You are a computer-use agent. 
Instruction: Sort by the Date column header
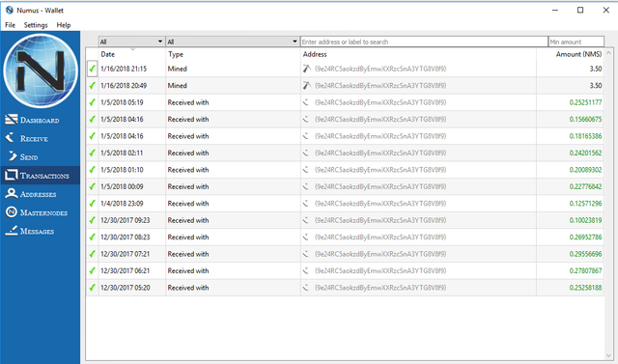click(x=107, y=54)
